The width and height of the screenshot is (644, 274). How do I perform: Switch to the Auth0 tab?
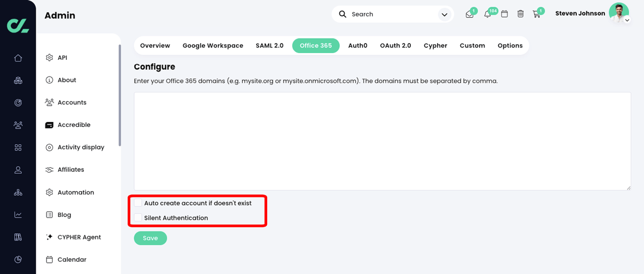358,46
